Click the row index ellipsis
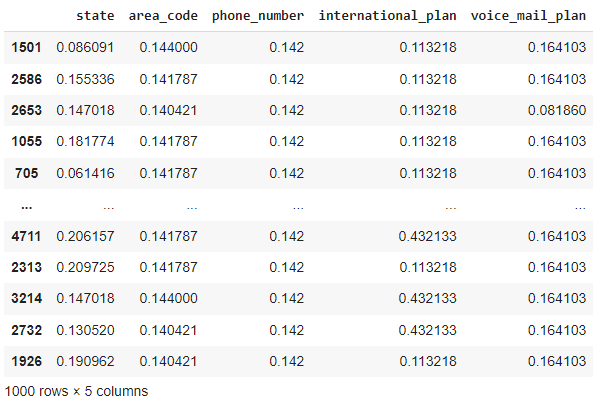This screenshot has width=596, height=402. pos(27,207)
